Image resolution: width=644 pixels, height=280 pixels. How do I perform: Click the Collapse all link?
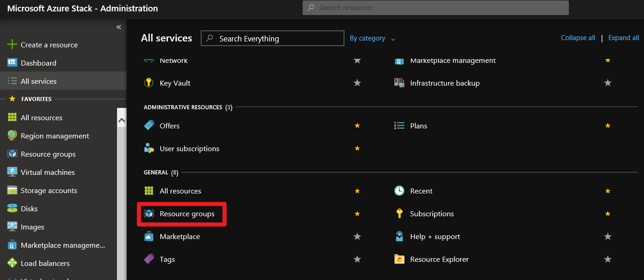click(578, 38)
